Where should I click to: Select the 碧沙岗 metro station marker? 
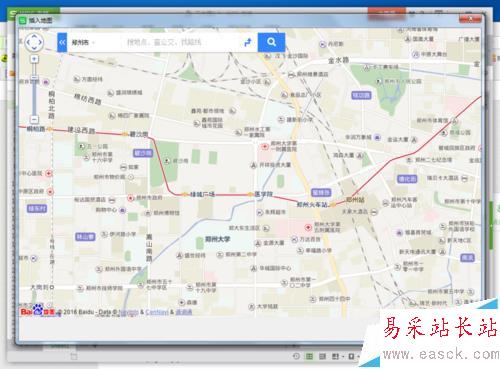click(x=125, y=134)
